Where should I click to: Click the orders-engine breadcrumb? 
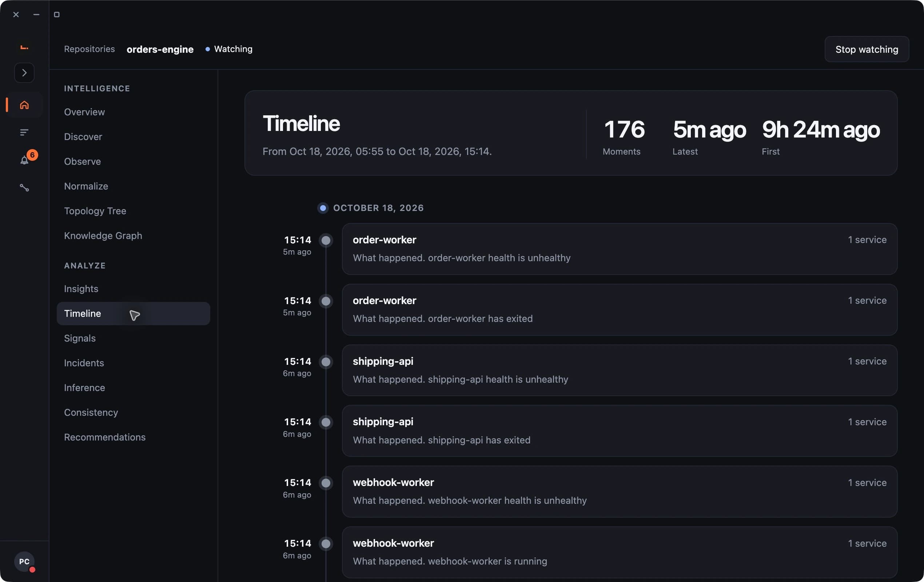tap(160, 49)
